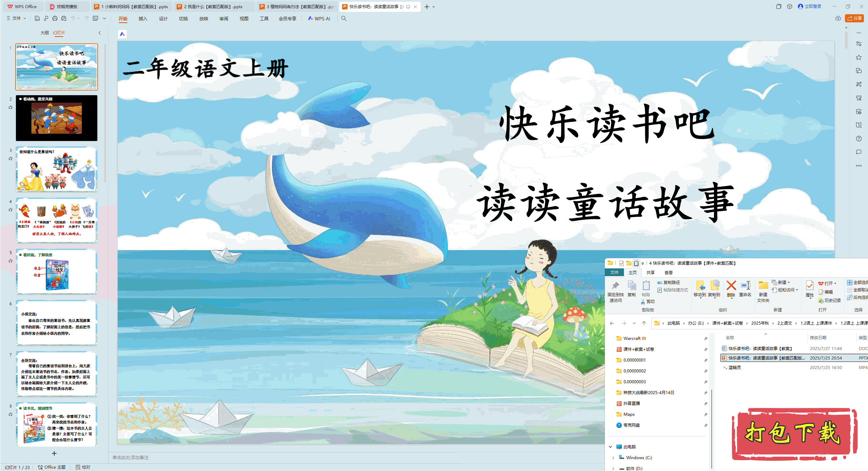Click the help question icon in right sidebar
This screenshot has width=868, height=471.
click(x=859, y=139)
